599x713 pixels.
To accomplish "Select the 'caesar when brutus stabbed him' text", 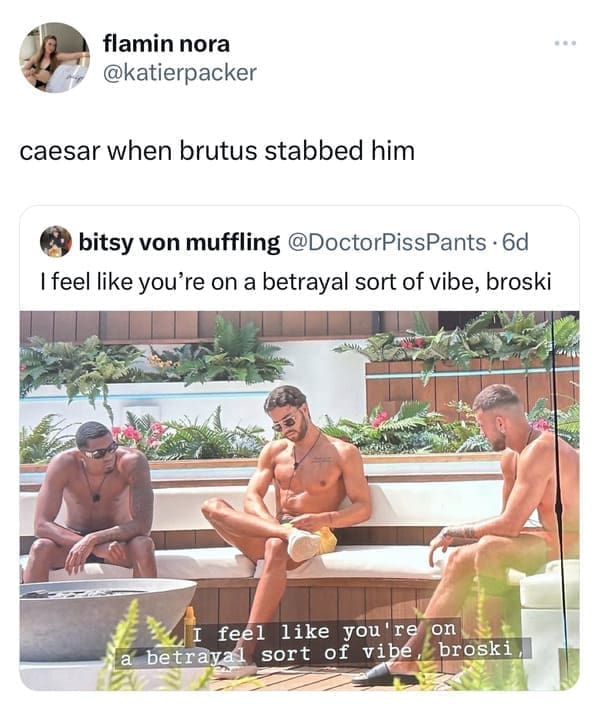I will [217, 151].
